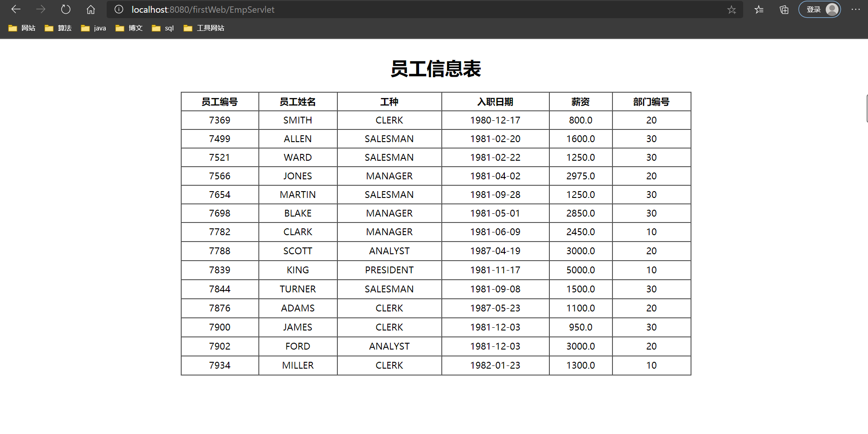
Task: Open the 算法 bookmarks folder
Action: [x=58, y=28]
